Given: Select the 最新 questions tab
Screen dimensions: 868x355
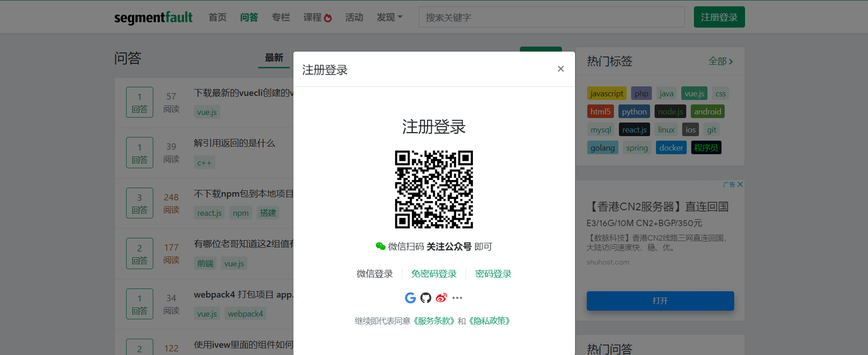Looking at the screenshot, I should (274, 58).
